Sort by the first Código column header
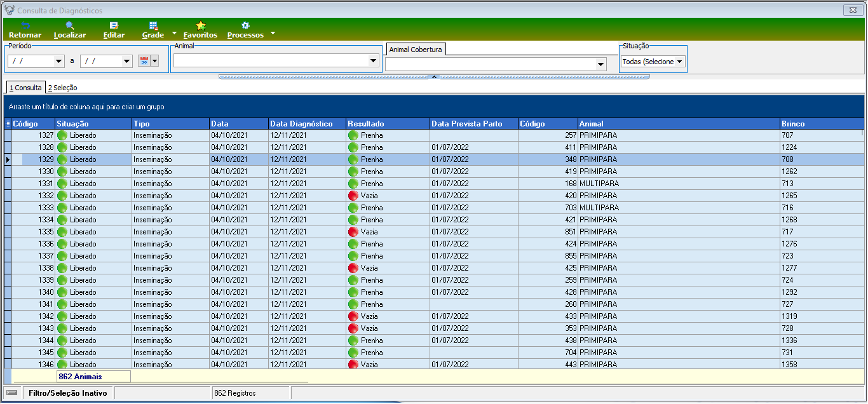This screenshot has width=868, height=404. pyautogui.click(x=33, y=124)
